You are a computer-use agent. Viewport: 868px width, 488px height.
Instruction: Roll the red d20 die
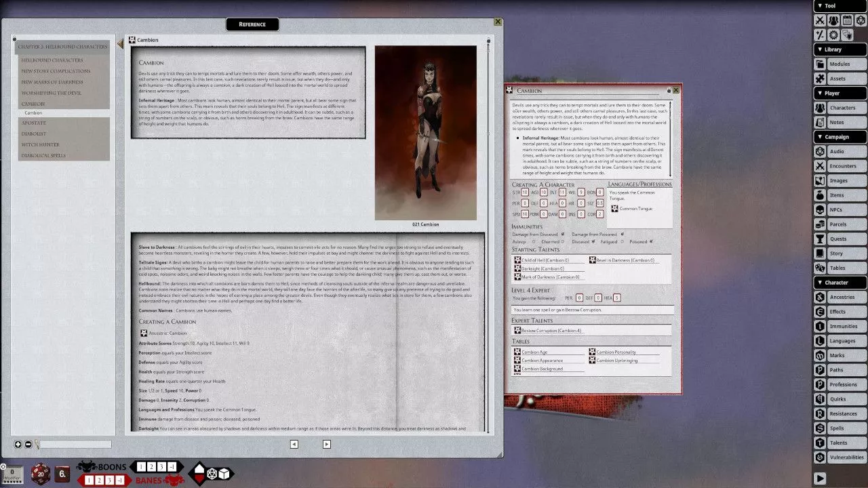tap(40, 472)
